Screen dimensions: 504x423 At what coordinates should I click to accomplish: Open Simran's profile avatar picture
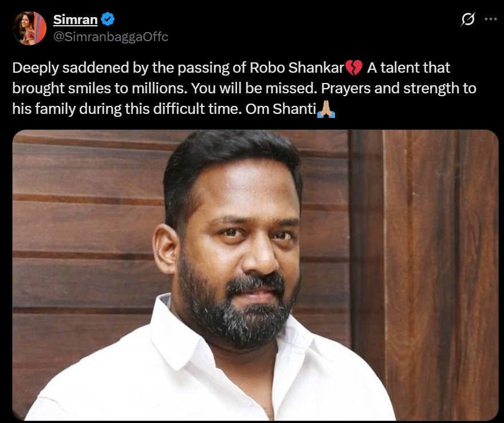[29, 28]
